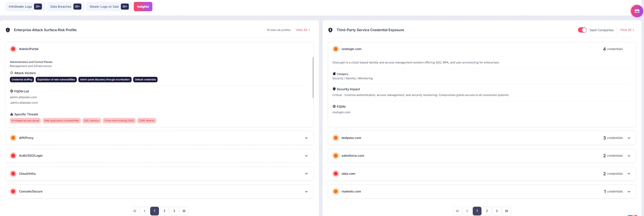Screen dimensions: 644x216
Task: Click the orange status dot for API/Proxy
Action: pos(13,138)
